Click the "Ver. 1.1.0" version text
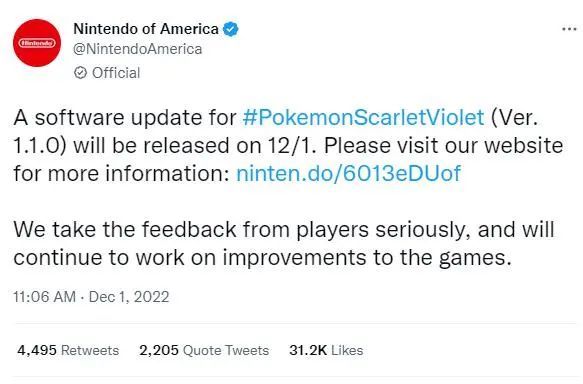The image size is (583, 384). (x=514, y=117)
